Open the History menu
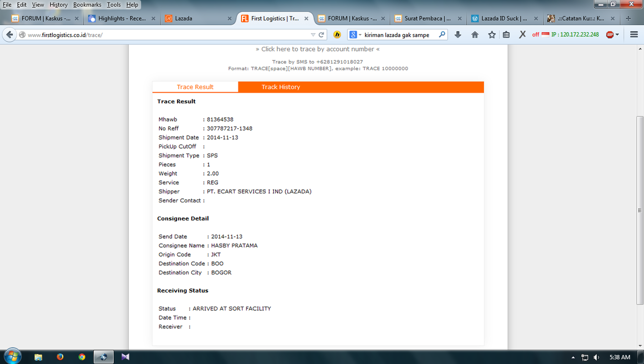644x364 pixels. [x=58, y=5]
